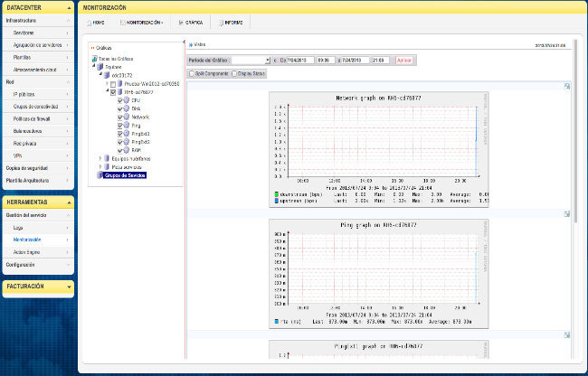
Task: Collapse the DATACENTER sidebar section
Action: click(x=71, y=6)
